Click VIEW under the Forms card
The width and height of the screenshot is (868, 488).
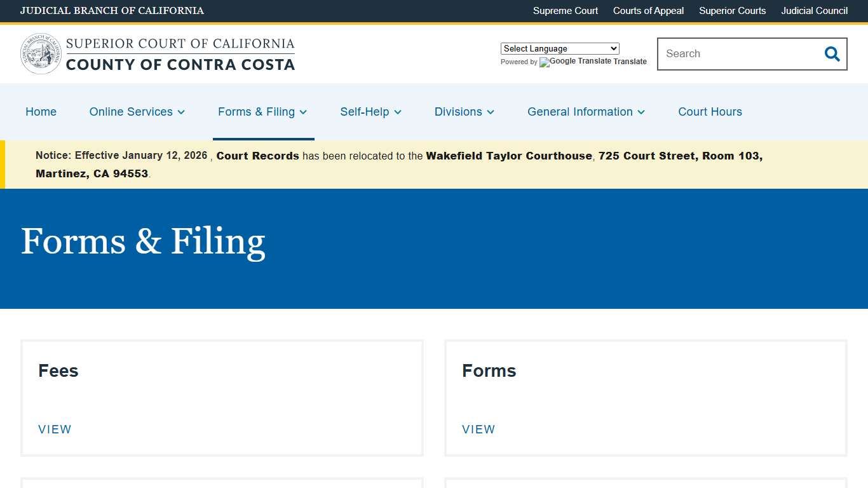[x=478, y=430]
